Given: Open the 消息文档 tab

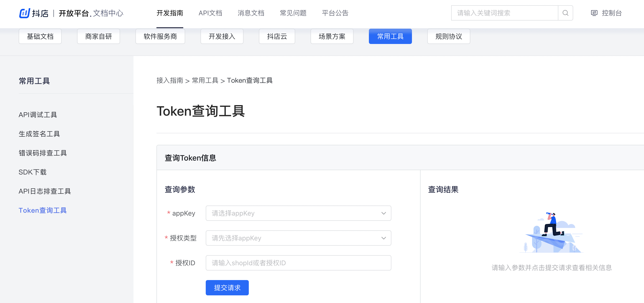Looking at the screenshot, I should pos(251,13).
